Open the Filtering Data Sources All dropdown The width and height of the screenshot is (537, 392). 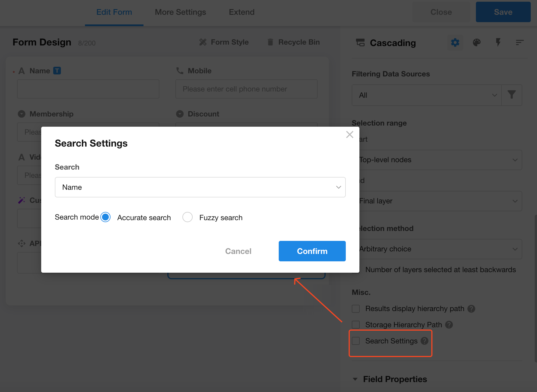pos(427,95)
